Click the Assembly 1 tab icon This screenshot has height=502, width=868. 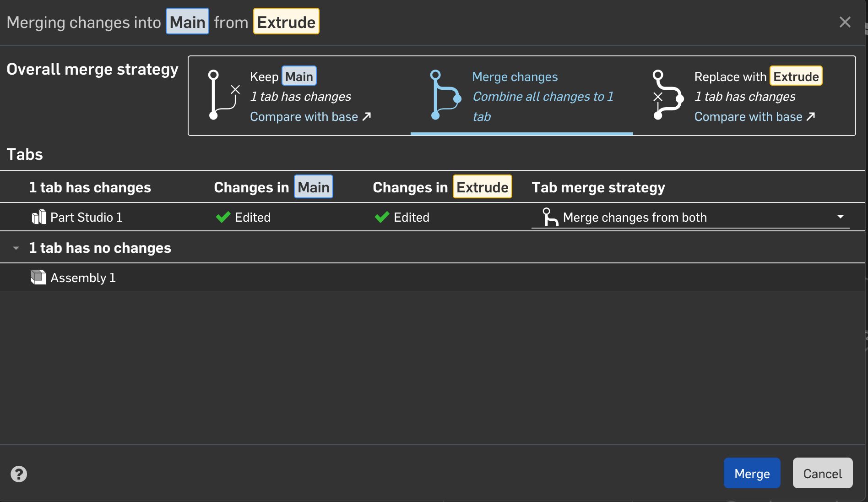pos(38,277)
